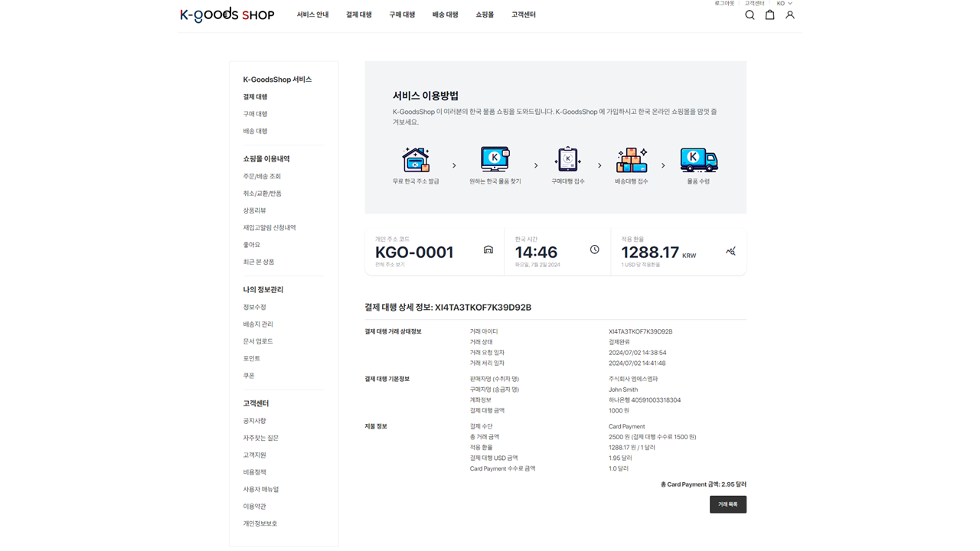Open 쿠폰 in the sidebar
This screenshot has height=551, width=980.
pyautogui.click(x=249, y=376)
